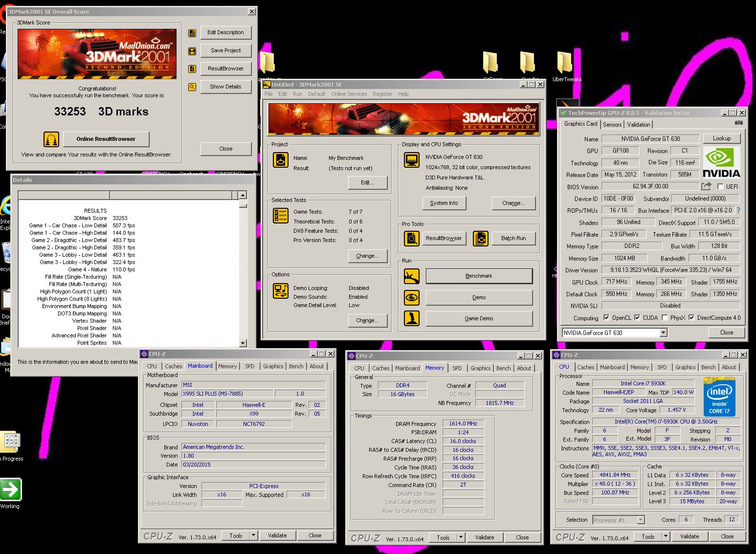Click the Batch Run icon
Image resolution: width=756 pixels, height=554 pixels.
481,238
